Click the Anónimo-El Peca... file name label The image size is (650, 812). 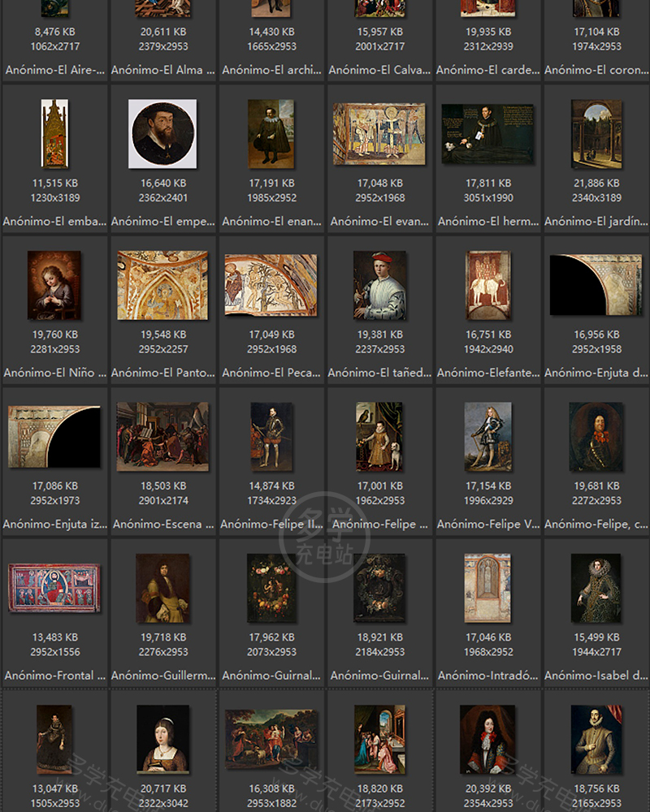click(x=271, y=373)
